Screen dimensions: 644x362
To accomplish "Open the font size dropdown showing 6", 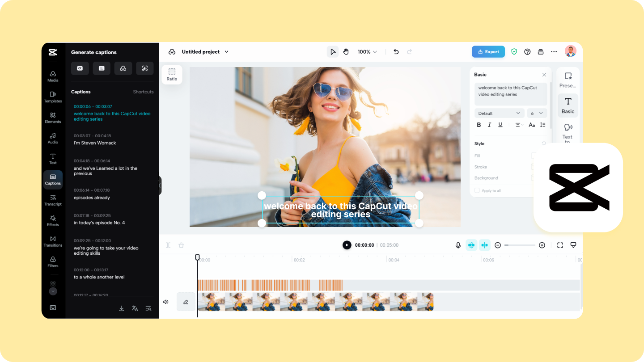I will click(x=536, y=113).
